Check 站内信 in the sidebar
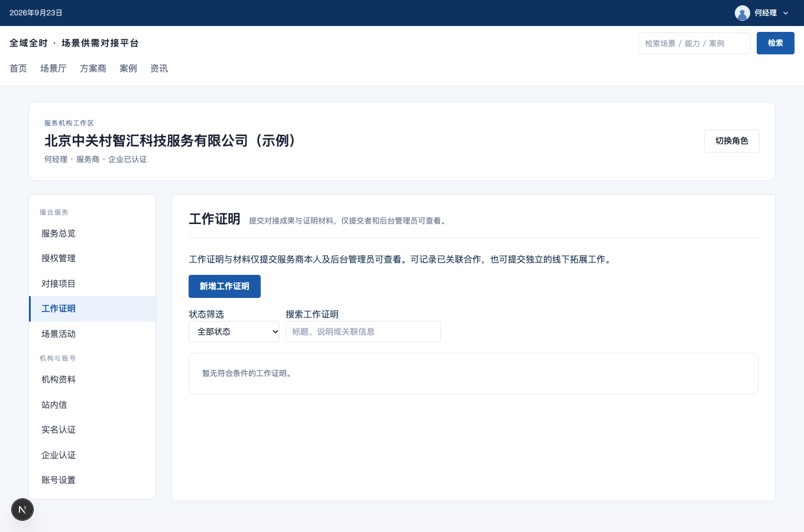Viewport: 804px width, 532px height. pos(92,405)
